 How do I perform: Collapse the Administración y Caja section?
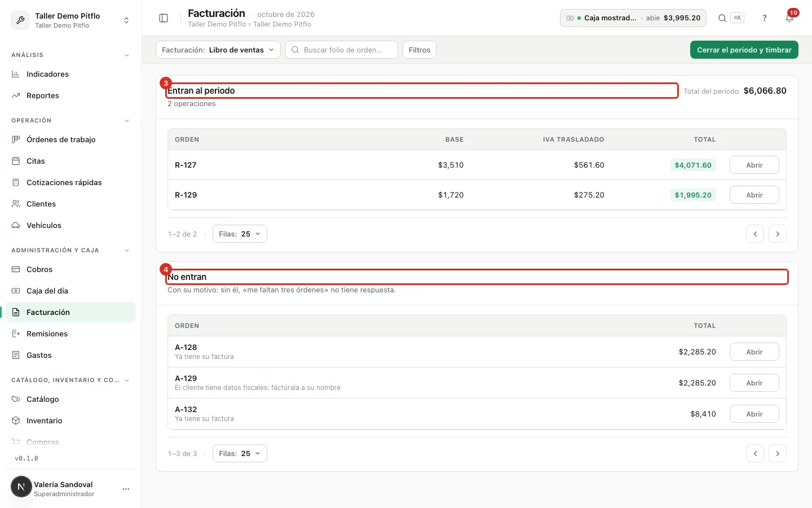(127, 251)
